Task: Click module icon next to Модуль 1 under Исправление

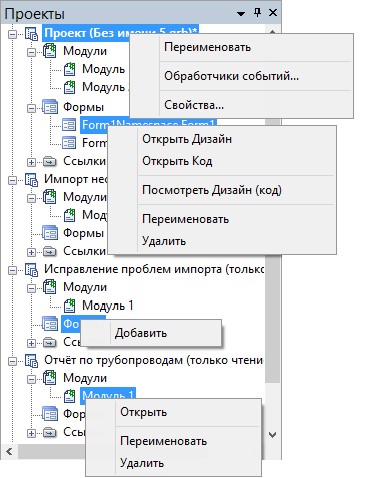Action: [x=69, y=305]
